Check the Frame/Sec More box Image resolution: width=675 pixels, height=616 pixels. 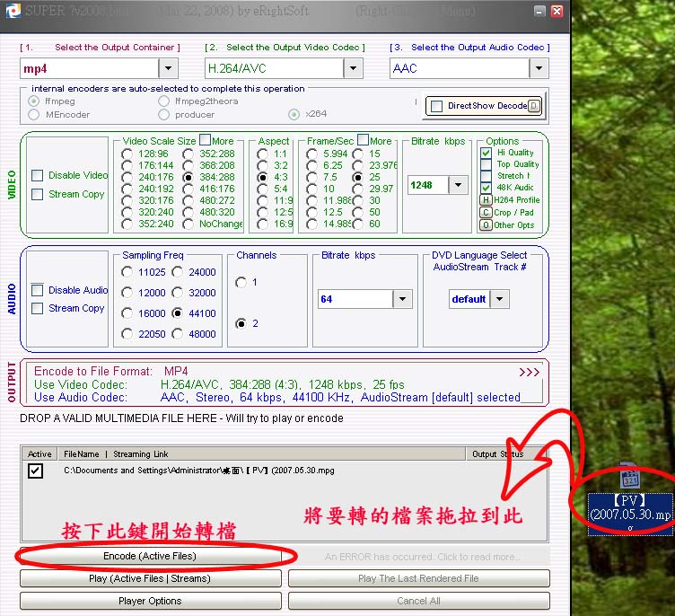364,139
